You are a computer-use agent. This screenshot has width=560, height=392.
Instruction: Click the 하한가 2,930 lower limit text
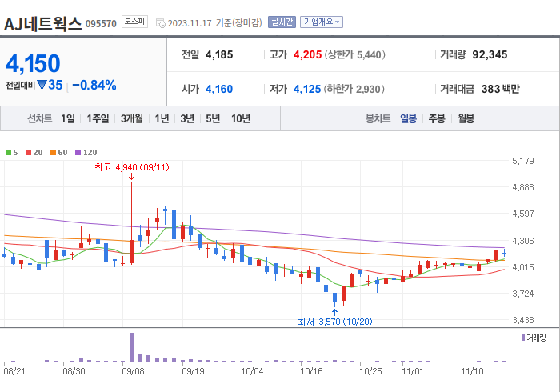coord(354,89)
